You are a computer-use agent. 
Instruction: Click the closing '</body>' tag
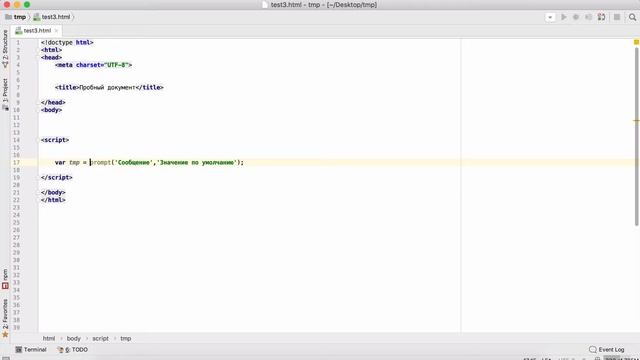tap(53, 192)
